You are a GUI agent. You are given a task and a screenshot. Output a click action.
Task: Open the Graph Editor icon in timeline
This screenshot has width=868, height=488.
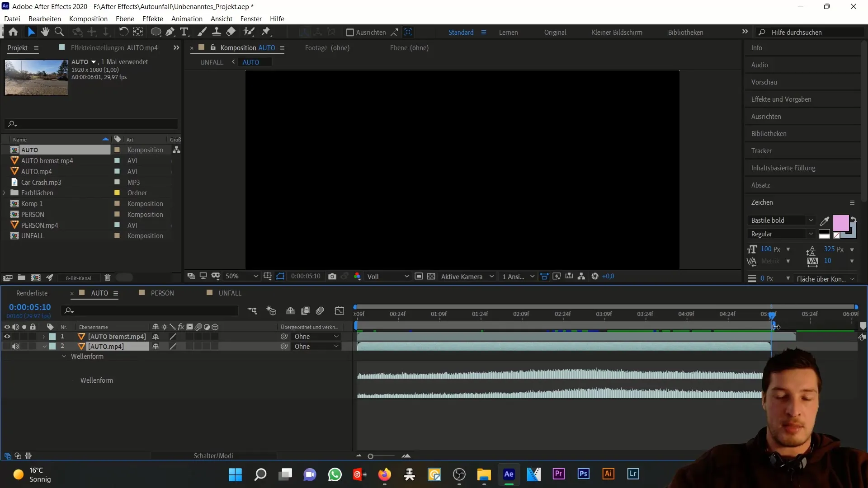point(340,311)
